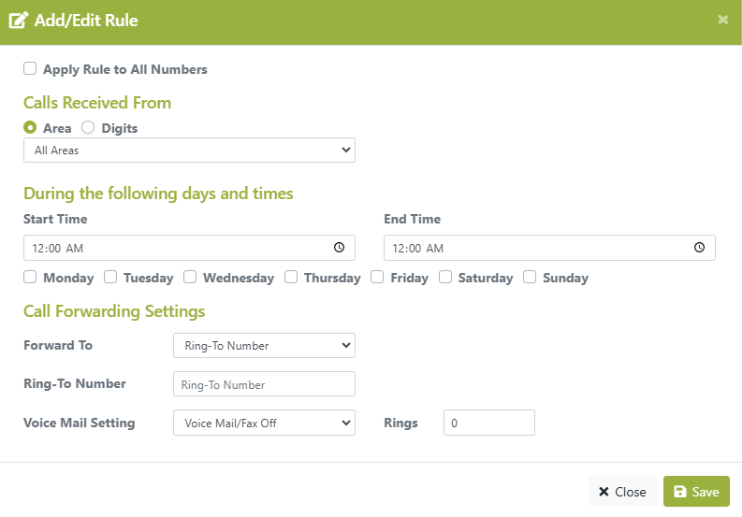The height and width of the screenshot is (517, 742).
Task: Click the Start Time input showing 12:00 AM
Action: pyautogui.click(x=189, y=248)
